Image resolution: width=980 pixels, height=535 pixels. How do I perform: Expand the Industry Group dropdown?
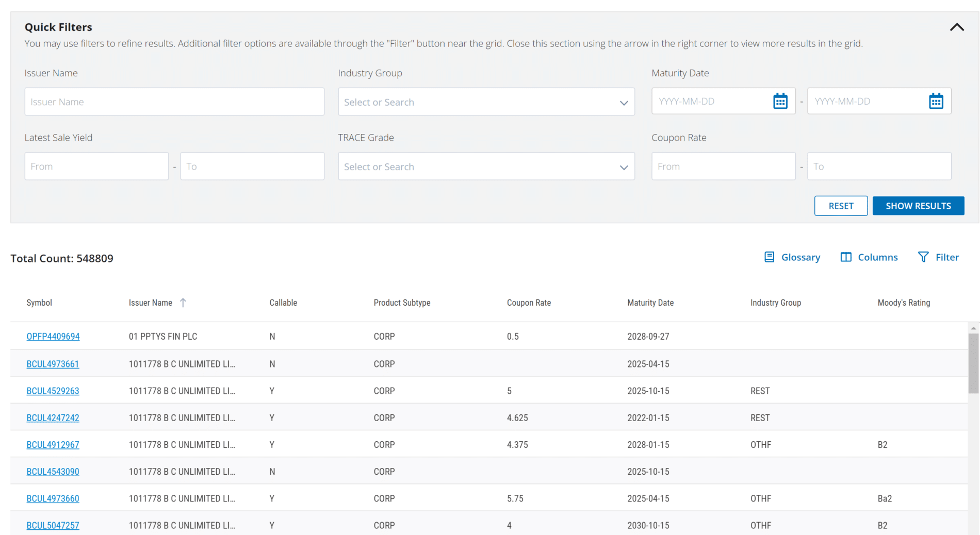pyautogui.click(x=624, y=103)
